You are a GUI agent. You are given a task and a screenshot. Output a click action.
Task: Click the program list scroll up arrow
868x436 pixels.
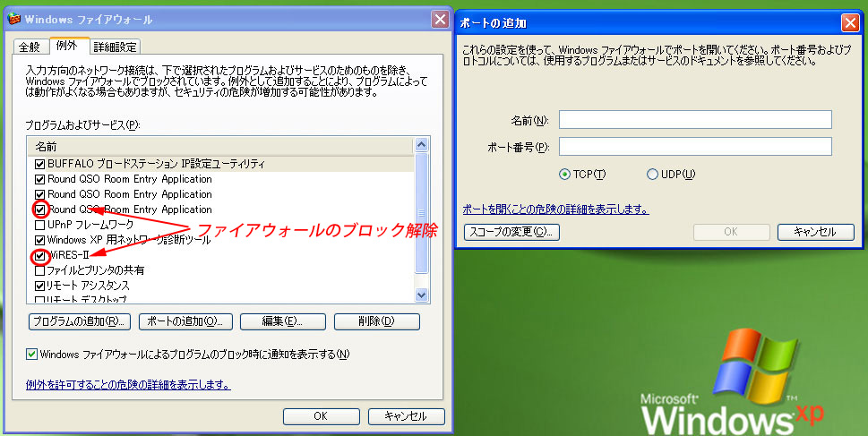tap(421, 146)
